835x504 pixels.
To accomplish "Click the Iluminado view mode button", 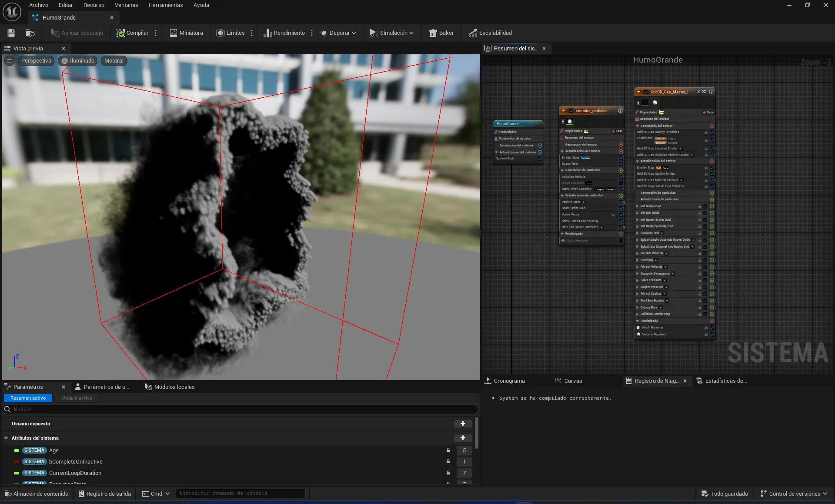I will pyautogui.click(x=78, y=61).
